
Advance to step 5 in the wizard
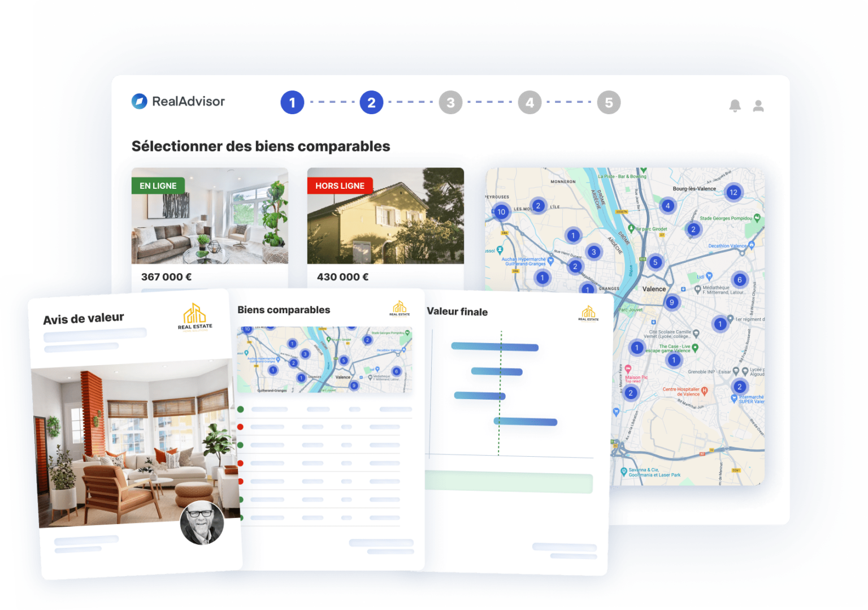pyautogui.click(x=609, y=102)
